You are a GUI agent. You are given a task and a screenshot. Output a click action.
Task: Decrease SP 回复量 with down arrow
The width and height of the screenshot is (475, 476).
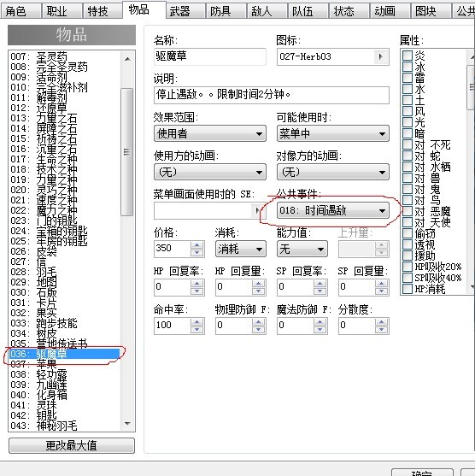click(x=382, y=291)
